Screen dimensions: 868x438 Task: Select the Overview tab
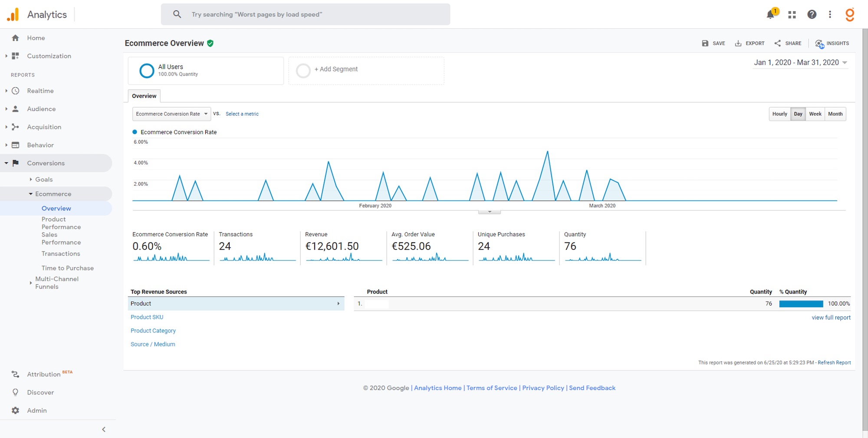pos(144,96)
